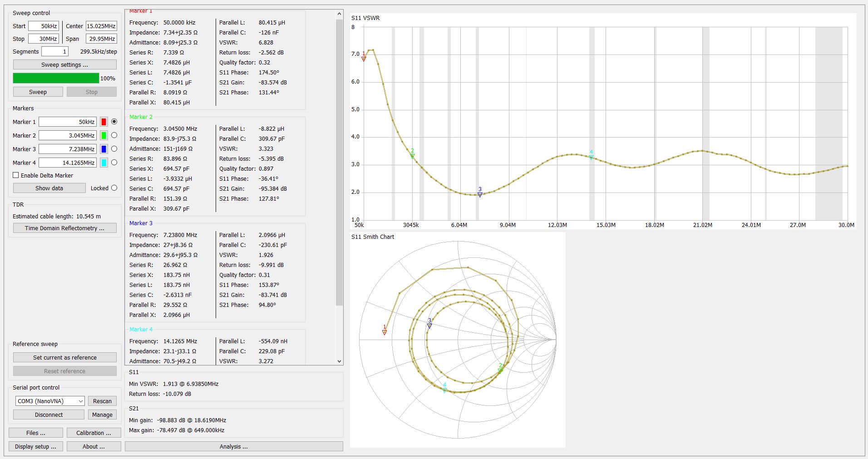Toggle the Locked radio button
The image size is (868, 459).
(114, 188)
